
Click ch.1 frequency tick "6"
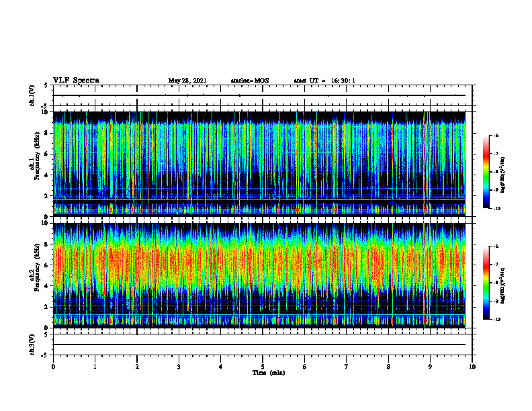coord(47,154)
